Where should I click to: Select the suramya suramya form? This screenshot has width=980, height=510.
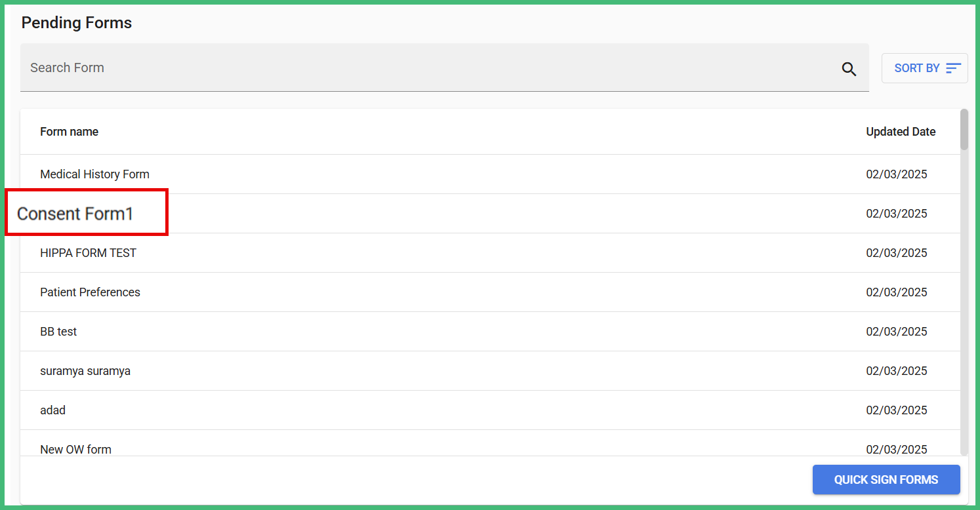[x=85, y=371]
